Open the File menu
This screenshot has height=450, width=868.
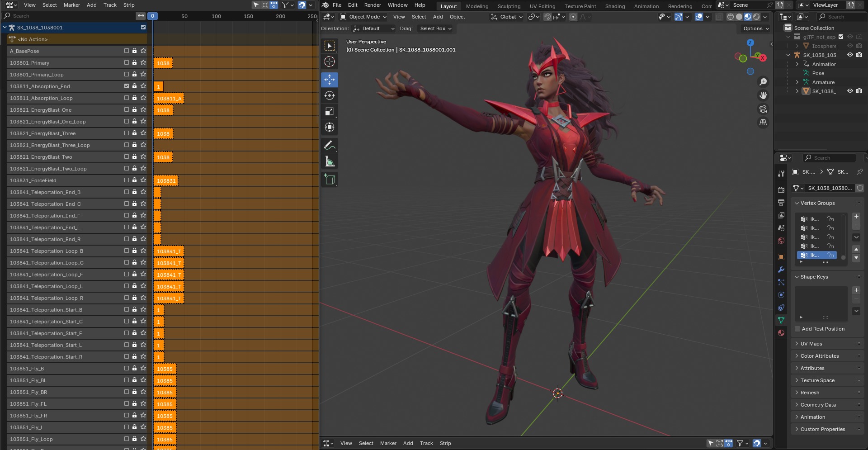(337, 5)
